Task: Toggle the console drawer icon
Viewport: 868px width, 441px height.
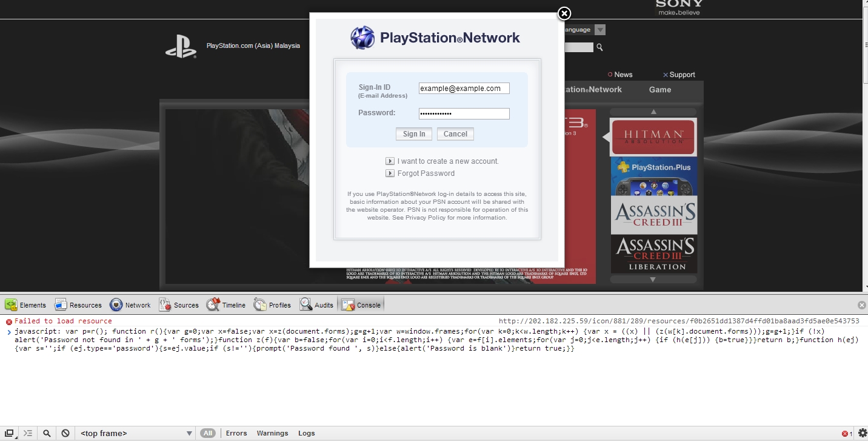Action: tap(28, 433)
